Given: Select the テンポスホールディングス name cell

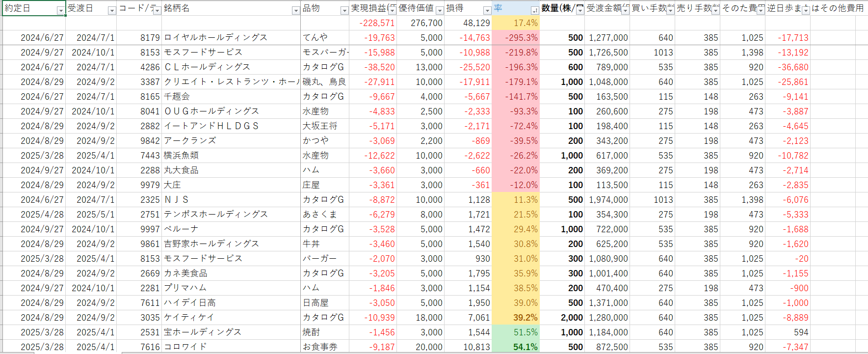Looking at the screenshot, I should pyautogui.click(x=231, y=215).
